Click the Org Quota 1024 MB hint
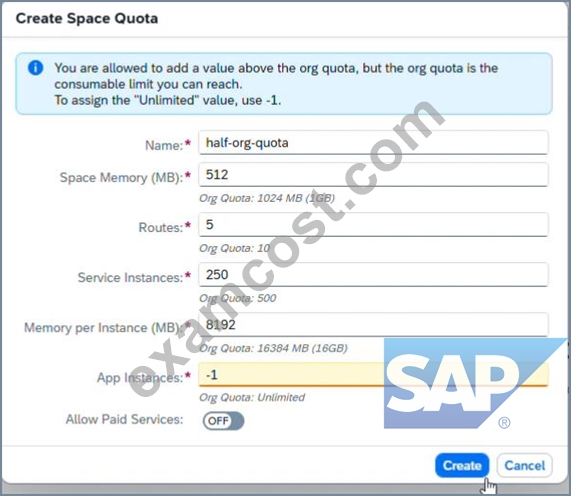 click(x=267, y=198)
